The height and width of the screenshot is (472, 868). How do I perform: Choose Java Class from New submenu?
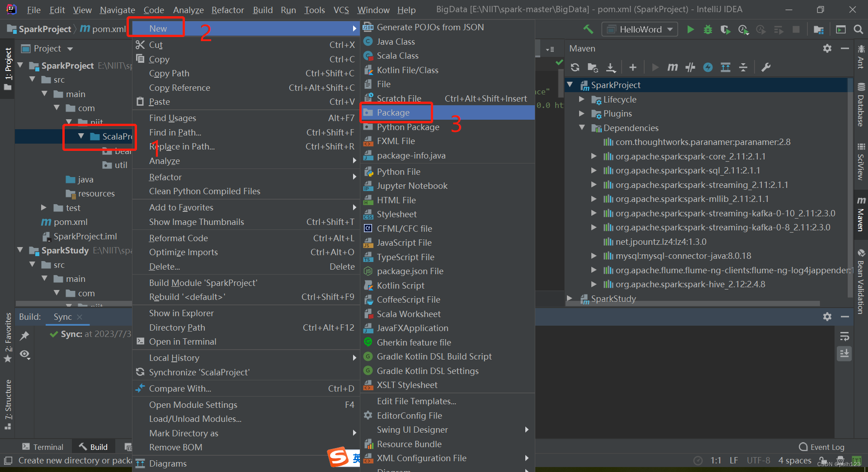448,42
